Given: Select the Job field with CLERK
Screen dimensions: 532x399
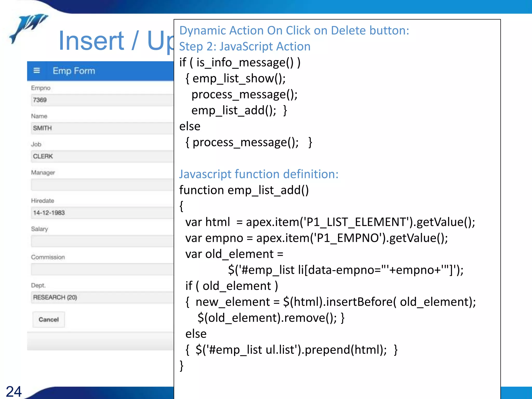Looking at the screenshot, I should click(x=102, y=156).
